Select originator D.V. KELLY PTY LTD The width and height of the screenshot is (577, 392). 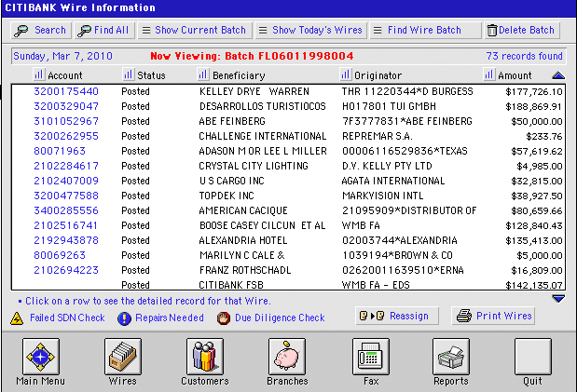pos(387,166)
